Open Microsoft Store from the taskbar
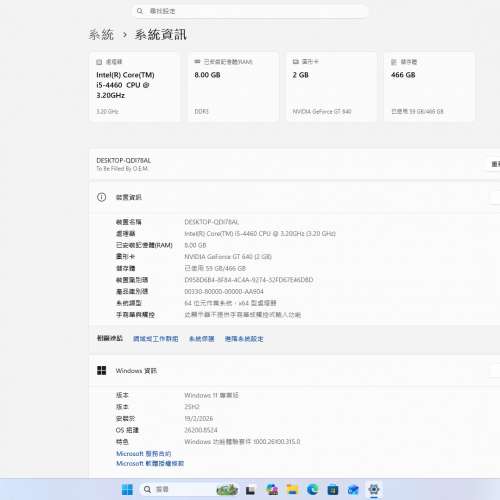This screenshot has width=500, height=500. click(x=333, y=489)
